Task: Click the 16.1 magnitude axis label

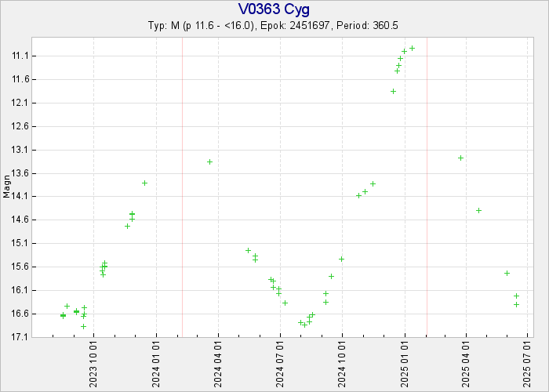Action: (x=20, y=290)
